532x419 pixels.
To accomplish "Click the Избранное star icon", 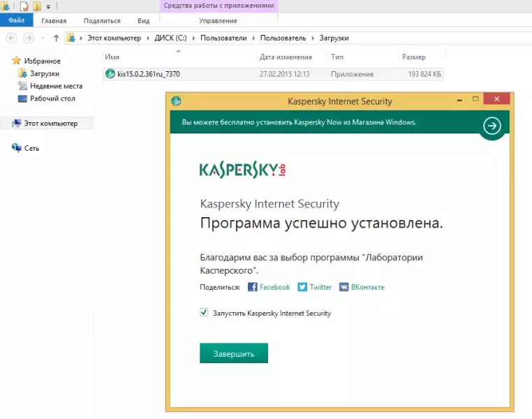I will click(16, 61).
